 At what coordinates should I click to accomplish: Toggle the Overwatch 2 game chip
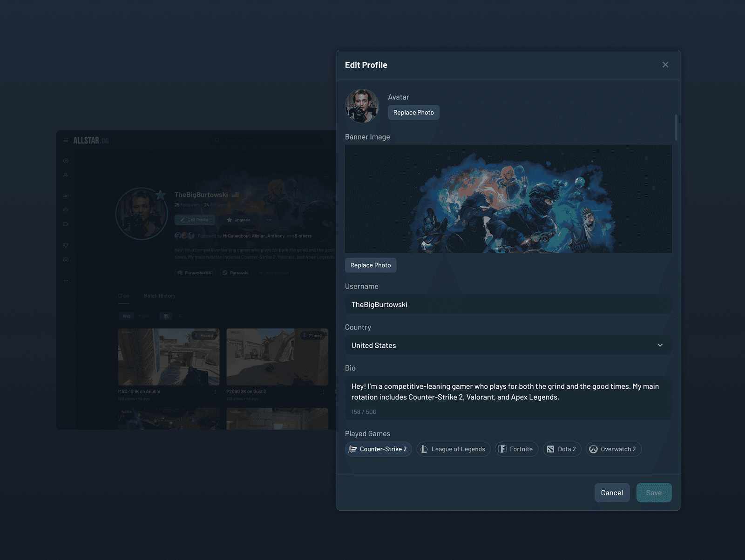tap(613, 449)
